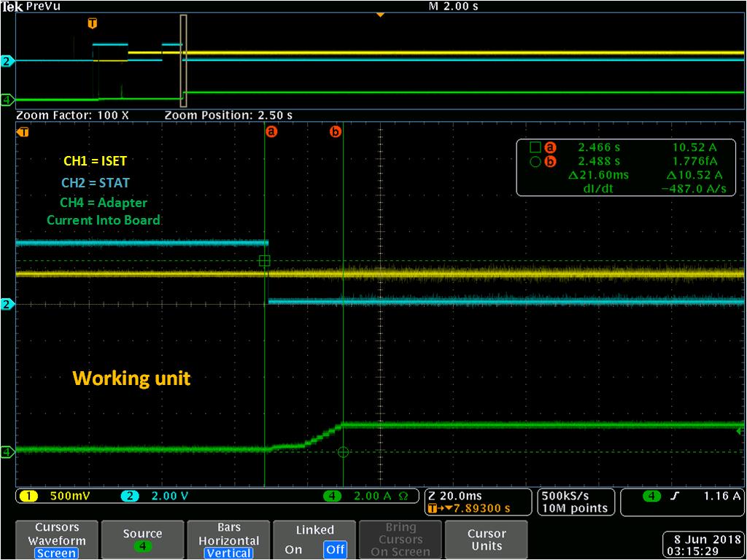Click the cursor a time value 2.466 s

click(600, 147)
